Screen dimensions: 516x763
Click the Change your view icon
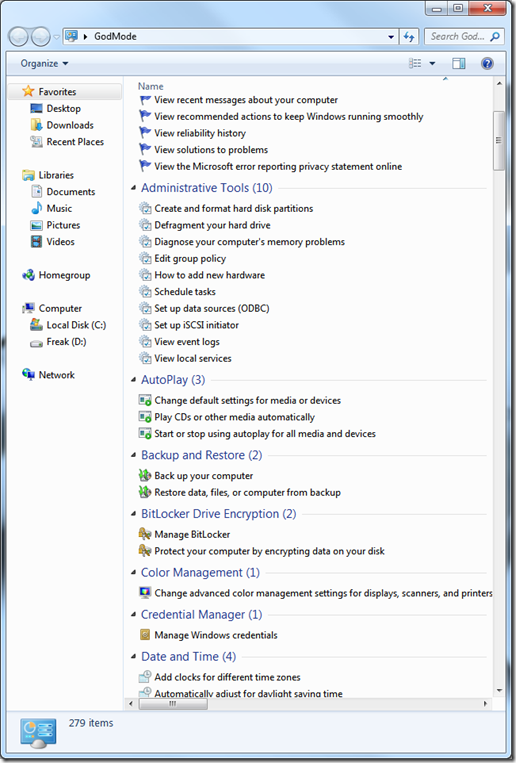pyautogui.click(x=415, y=63)
